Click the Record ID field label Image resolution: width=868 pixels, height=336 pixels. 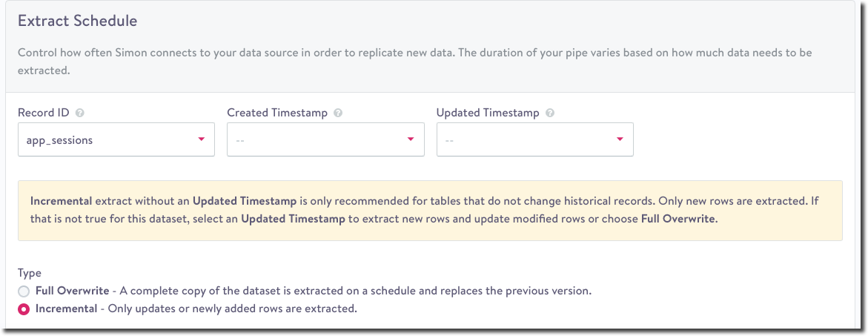tap(44, 113)
